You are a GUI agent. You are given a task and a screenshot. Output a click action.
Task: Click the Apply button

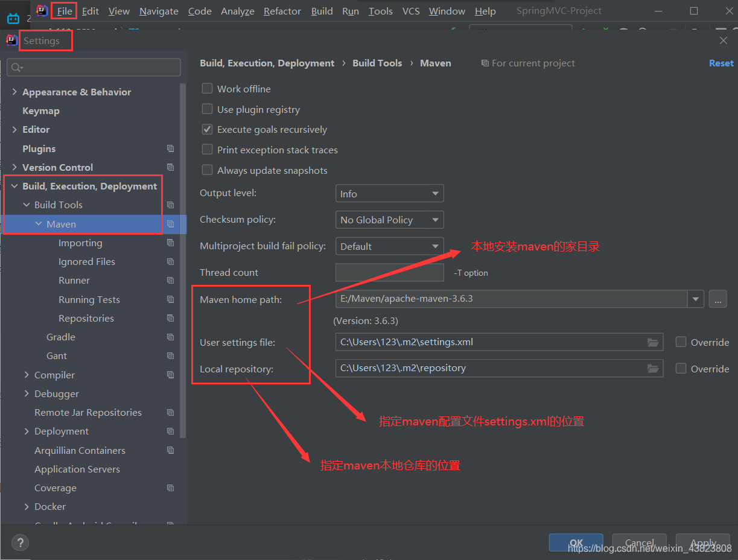703,542
